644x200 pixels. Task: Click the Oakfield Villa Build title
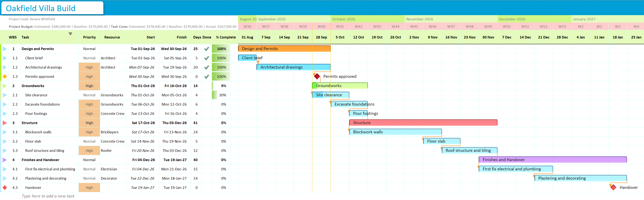pos(40,8)
